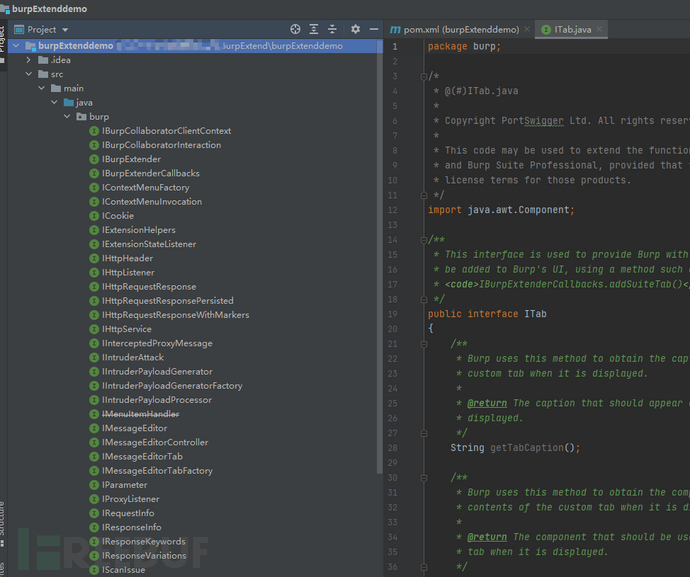Select the burp package folder icon
The height and width of the screenshot is (577, 690).
pos(81,117)
